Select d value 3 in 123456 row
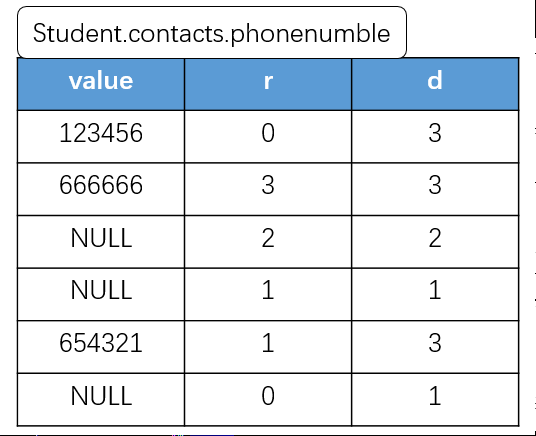 435,137
